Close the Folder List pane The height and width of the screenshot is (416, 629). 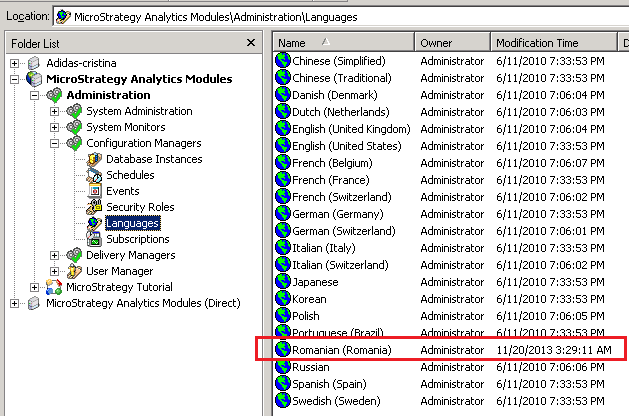tap(251, 43)
